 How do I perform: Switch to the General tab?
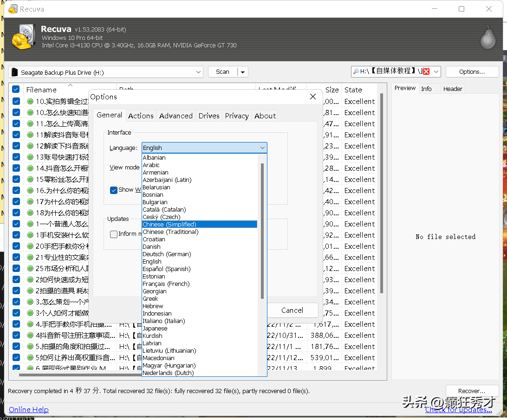pos(109,115)
